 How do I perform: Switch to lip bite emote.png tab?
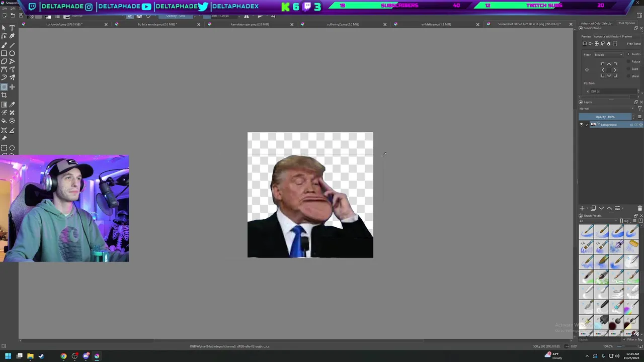click(157, 24)
